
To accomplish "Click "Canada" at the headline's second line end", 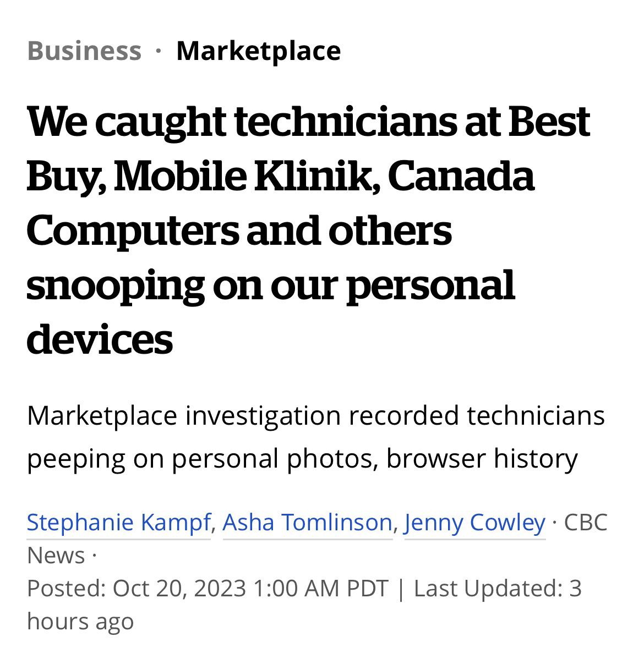I will [x=461, y=177].
